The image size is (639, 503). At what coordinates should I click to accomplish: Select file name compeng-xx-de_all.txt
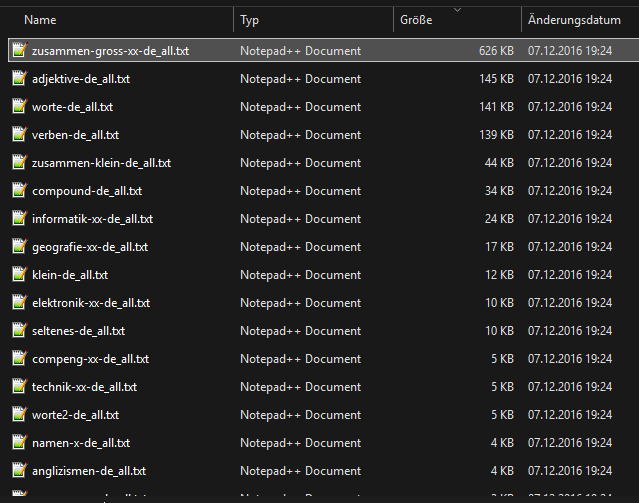tap(91, 359)
